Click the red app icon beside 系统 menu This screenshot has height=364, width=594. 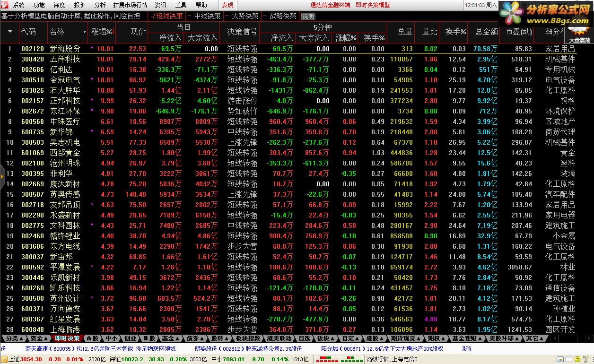[5, 5]
